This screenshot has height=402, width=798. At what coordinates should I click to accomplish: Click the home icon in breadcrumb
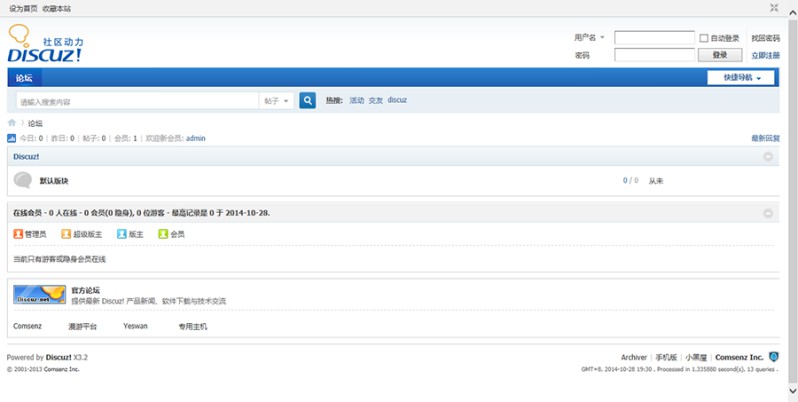pyautogui.click(x=12, y=123)
